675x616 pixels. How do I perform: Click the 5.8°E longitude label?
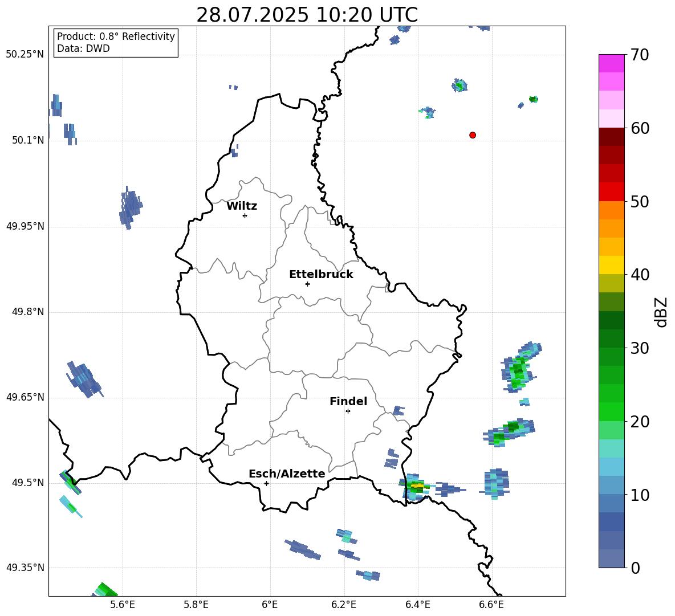[x=196, y=605]
